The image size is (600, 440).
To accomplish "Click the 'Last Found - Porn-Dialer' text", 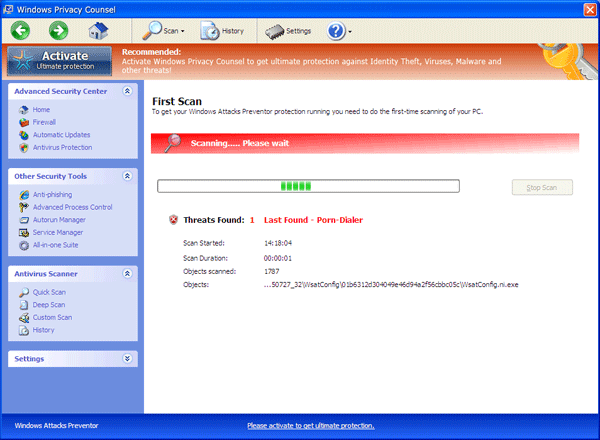I will pos(313,220).
